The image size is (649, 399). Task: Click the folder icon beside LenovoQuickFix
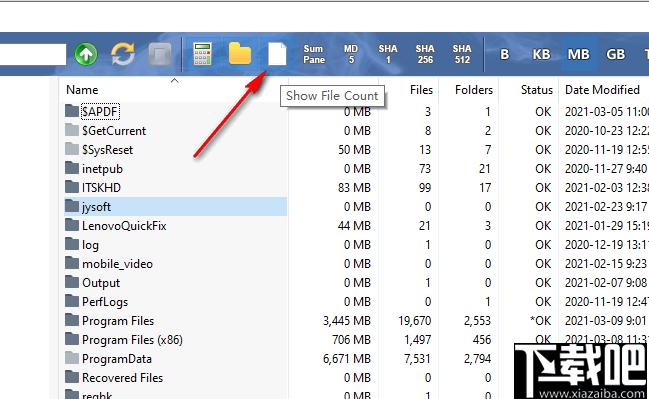[x=72, y=225]
